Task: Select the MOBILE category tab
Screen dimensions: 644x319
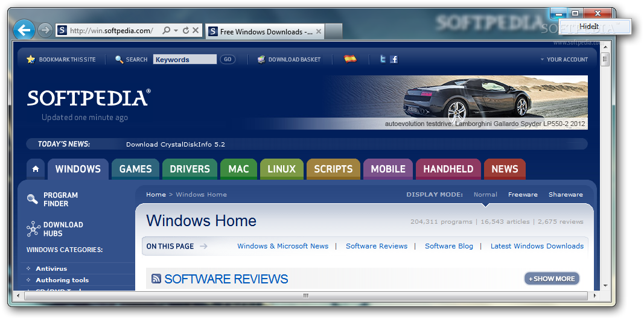Action: [388, 169]
